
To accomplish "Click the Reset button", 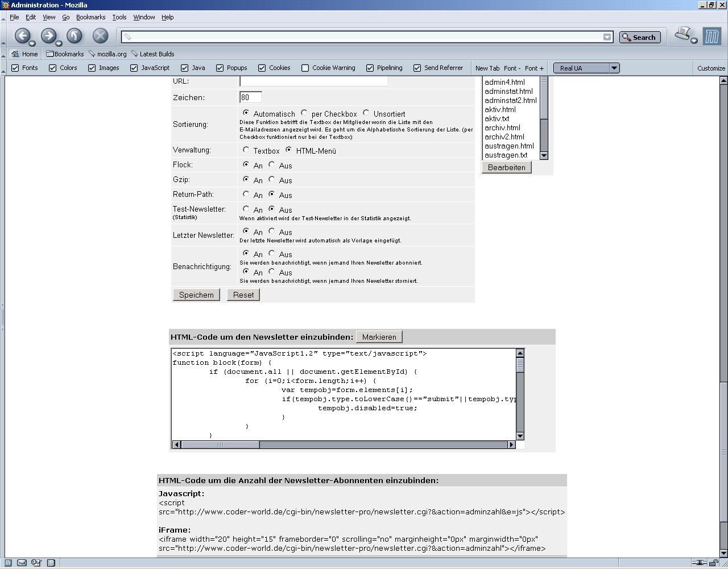I will tap(243, 295).
